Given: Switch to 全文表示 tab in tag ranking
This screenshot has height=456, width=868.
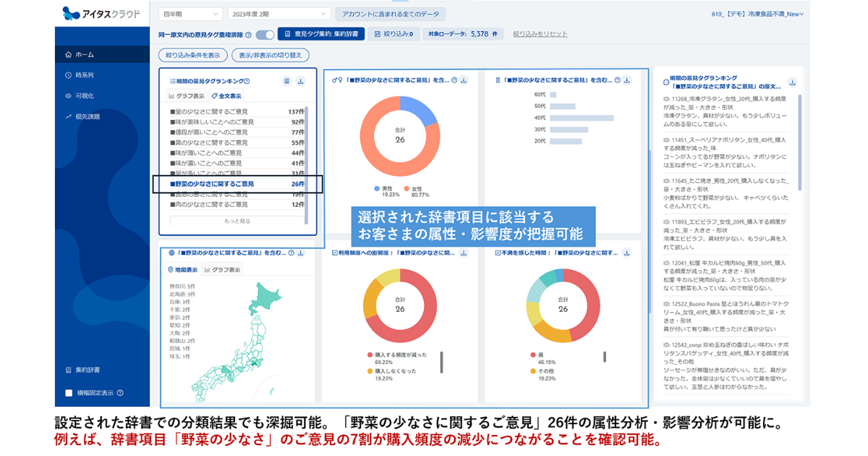Looking at the screenshot, I should (x=226, y=96).
